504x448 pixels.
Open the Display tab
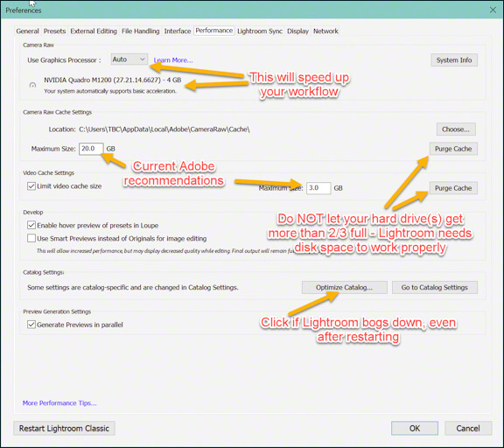[x=297, y=31]
